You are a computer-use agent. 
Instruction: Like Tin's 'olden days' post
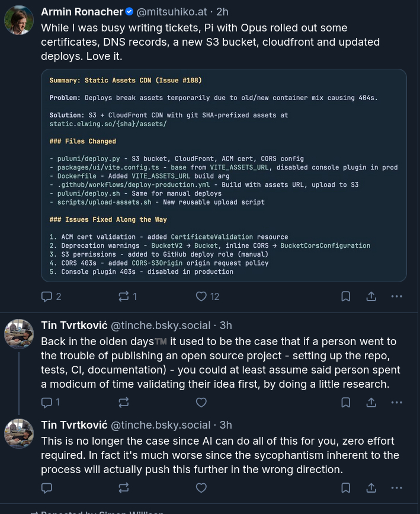201,403
